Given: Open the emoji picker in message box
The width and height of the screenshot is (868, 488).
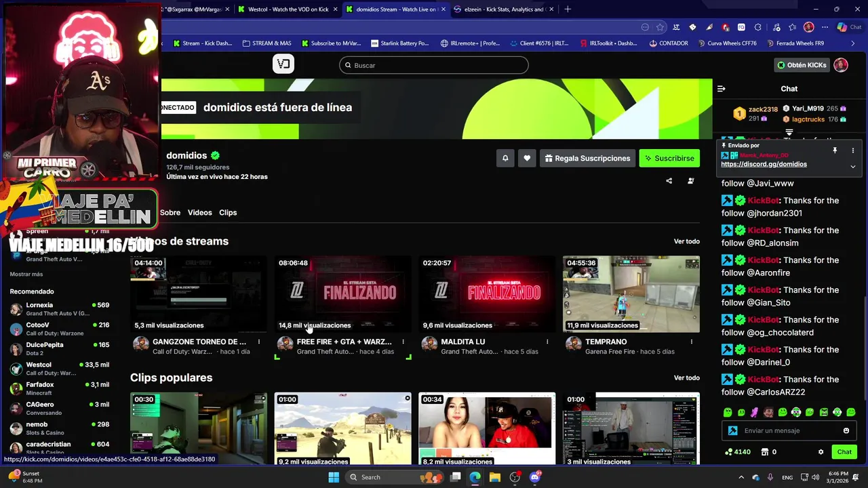Looking at the screenshot, I should tap(846, 430).
